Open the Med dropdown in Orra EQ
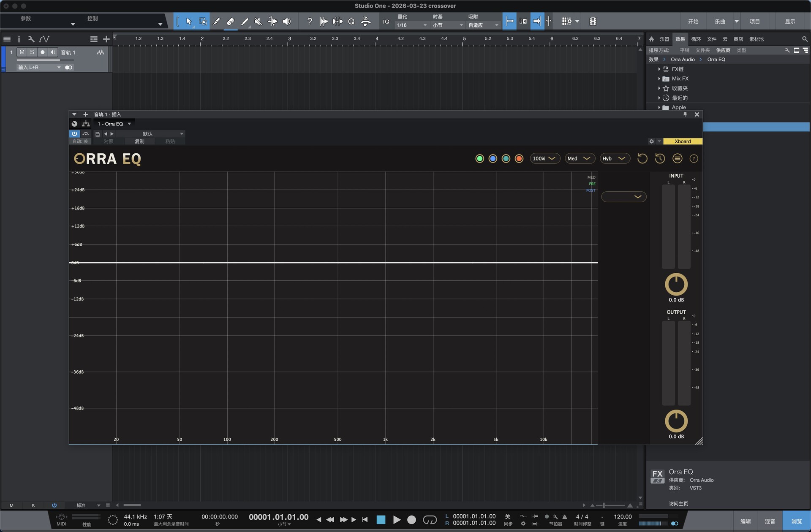Viewport: 811px width, 532px height. click(x=580, y=159)
